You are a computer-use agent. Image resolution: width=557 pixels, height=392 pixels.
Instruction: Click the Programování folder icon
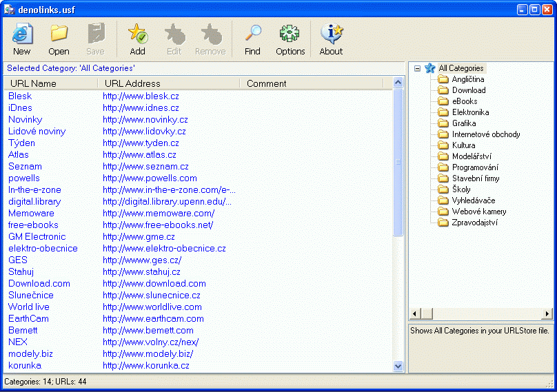443,167
